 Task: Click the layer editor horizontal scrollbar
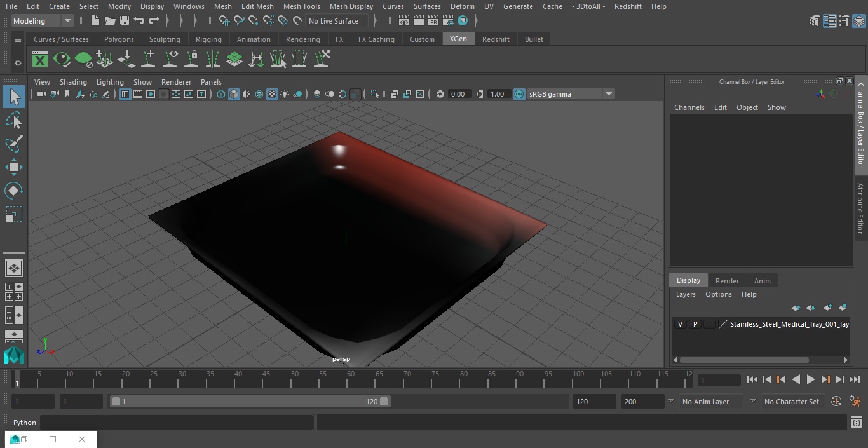pyautogui.click(x=743, y=360)
